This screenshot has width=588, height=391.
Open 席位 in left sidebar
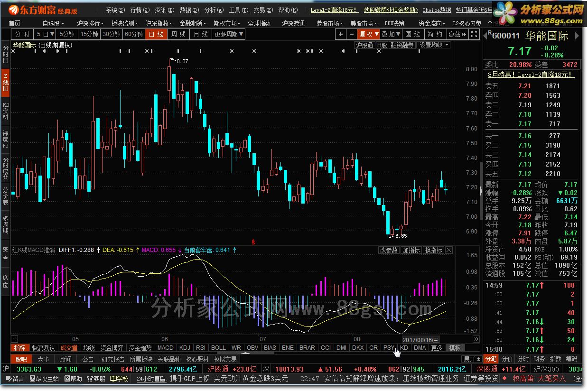tap(5, 281)
